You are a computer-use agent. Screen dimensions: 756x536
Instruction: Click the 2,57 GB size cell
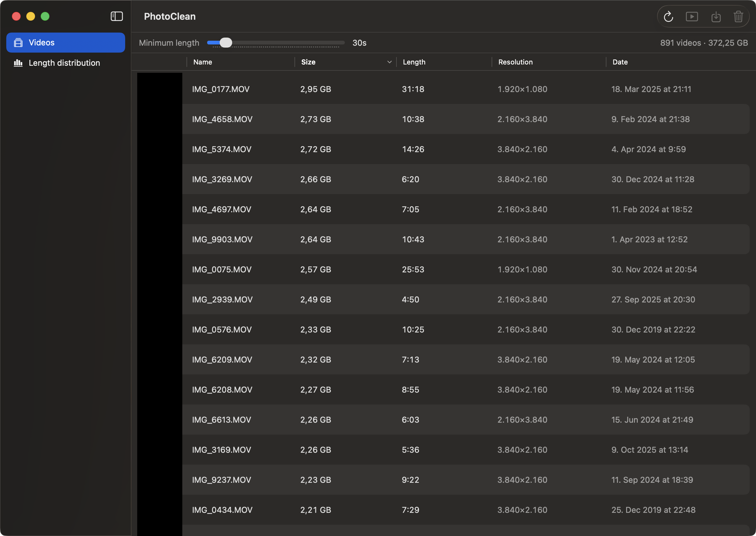pos(316,269)
